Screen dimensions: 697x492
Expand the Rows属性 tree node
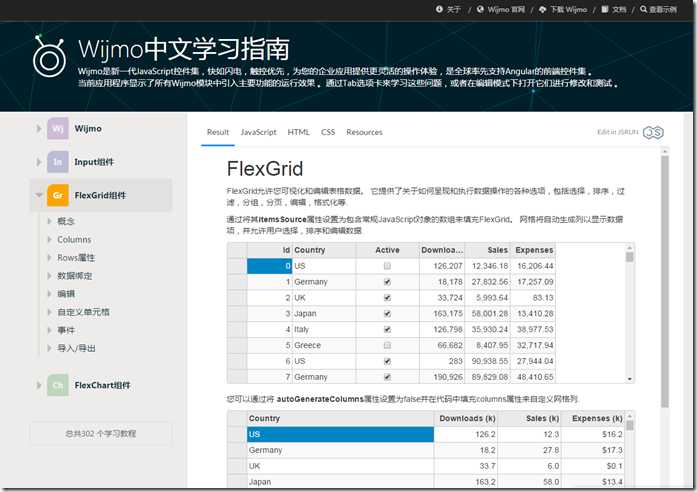(49, 257)
